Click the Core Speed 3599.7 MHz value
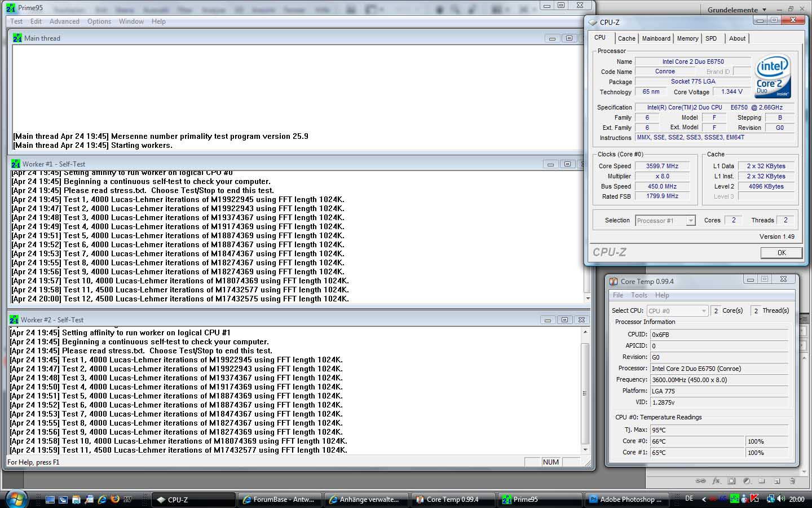 click(x=662, y=166)
